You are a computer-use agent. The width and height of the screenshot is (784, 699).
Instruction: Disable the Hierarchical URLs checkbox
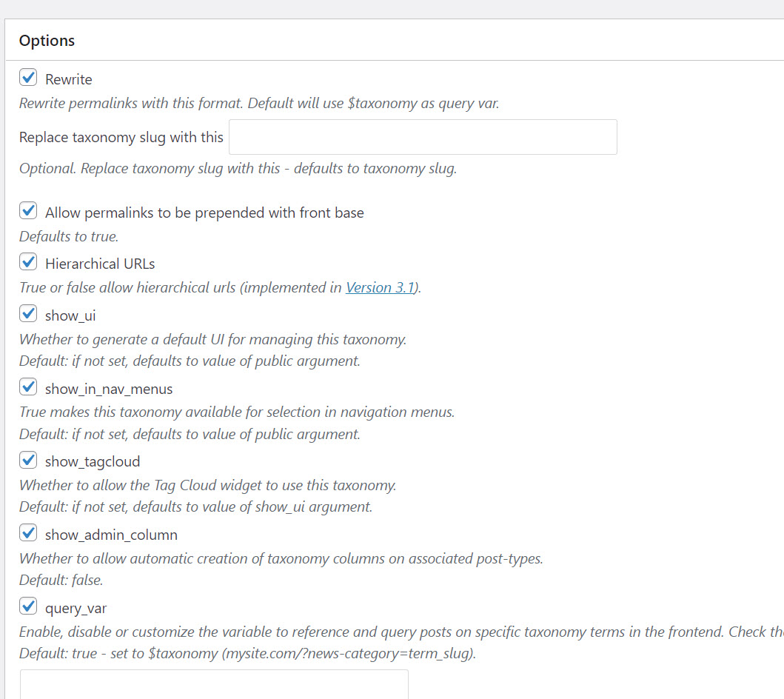pyautogui.click(x=28, y=261)
